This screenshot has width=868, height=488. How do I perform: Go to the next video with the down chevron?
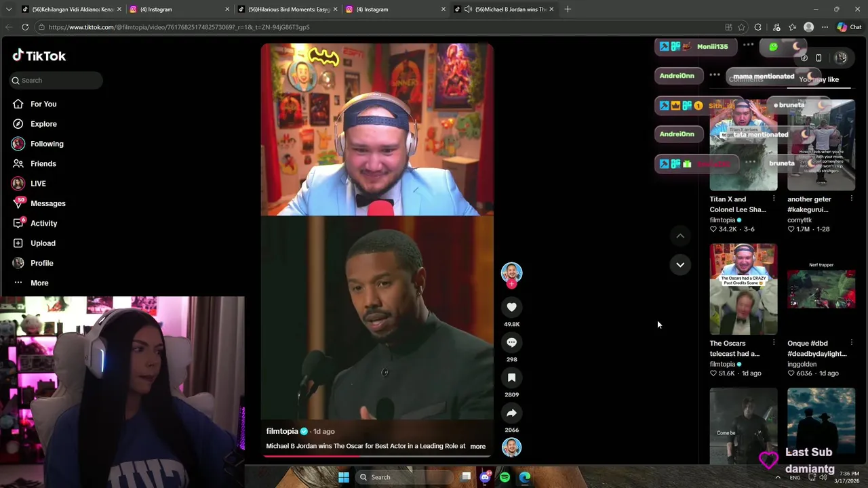point(680,264)
